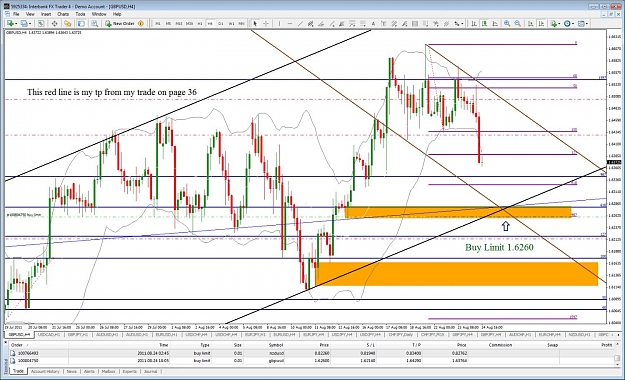Viewport: 625px width, 380px height.
Task: Open the Strategy Tester icon
Action: coord(94,24)
